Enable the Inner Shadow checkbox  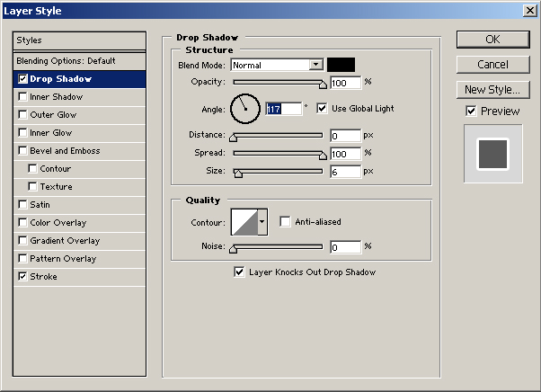[22, 97]
